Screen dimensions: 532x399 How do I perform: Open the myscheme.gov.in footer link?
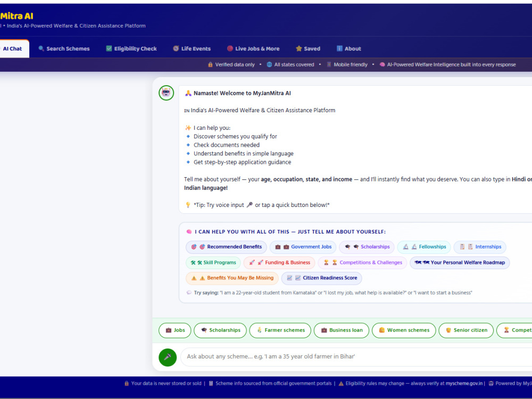click(464, 384)
